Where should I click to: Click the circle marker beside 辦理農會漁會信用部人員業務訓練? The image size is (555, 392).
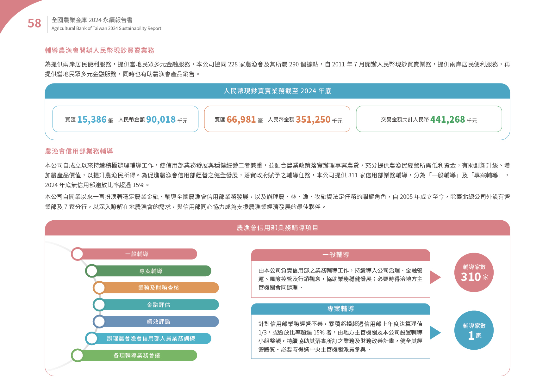92,338
